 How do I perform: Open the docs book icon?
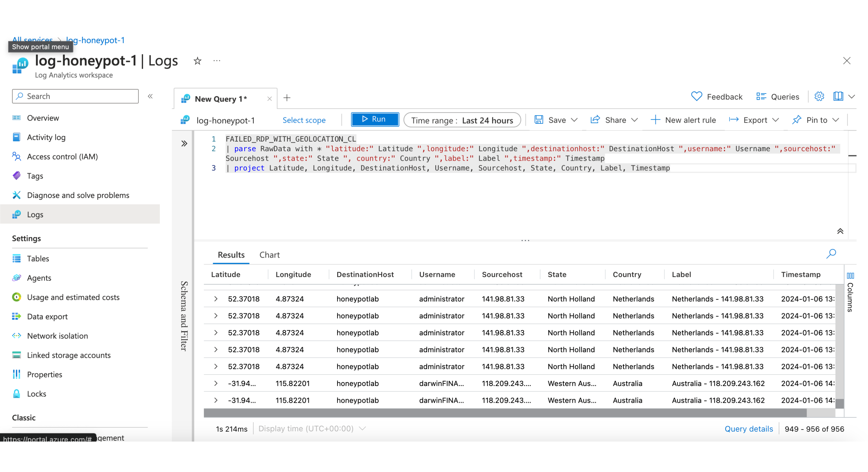(x=838, y=97)
